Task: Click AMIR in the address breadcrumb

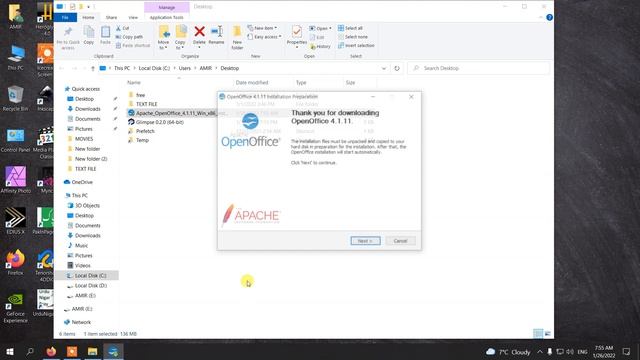Action: click(205, 68)
